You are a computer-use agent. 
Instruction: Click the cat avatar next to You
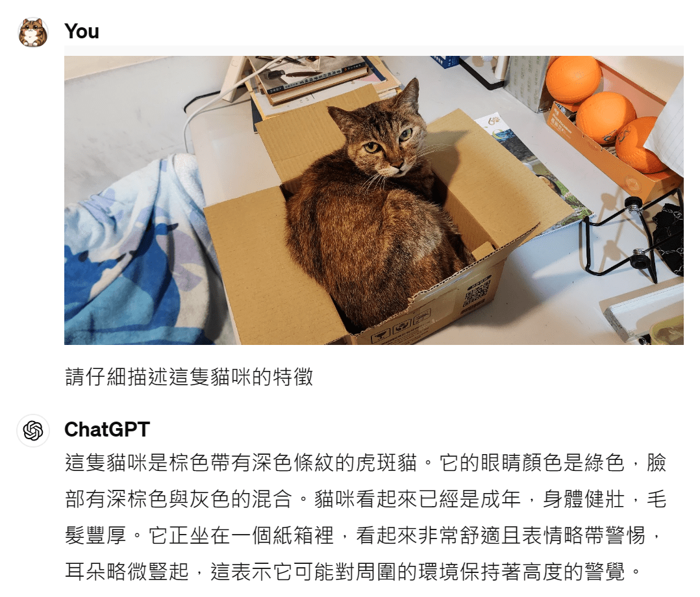(x=32, y=32)
